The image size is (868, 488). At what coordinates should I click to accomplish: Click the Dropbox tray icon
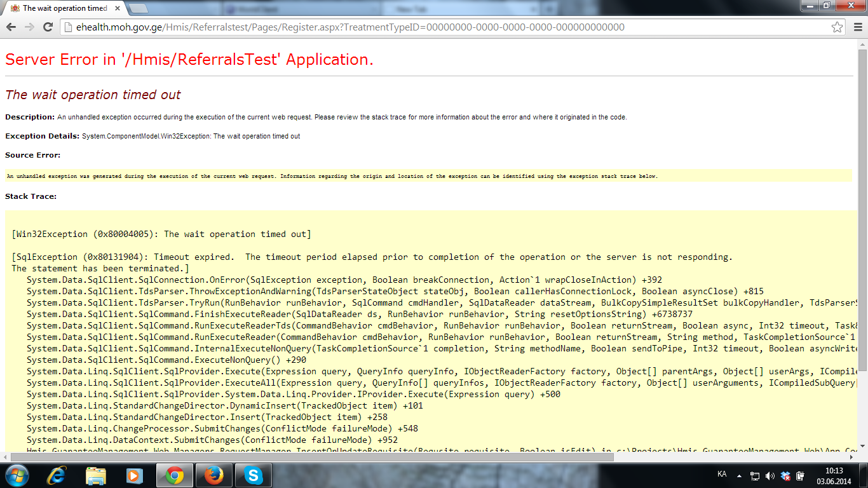pyautogui.click(x=785, y=475)
